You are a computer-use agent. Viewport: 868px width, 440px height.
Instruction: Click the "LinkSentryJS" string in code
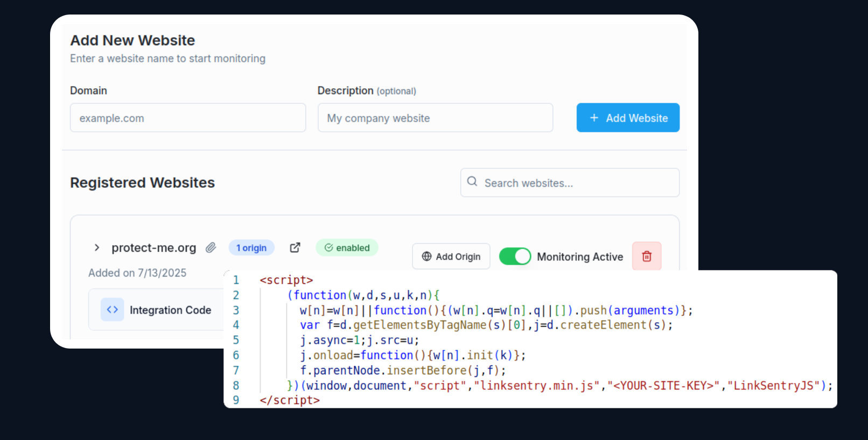[x=774, y=386]
